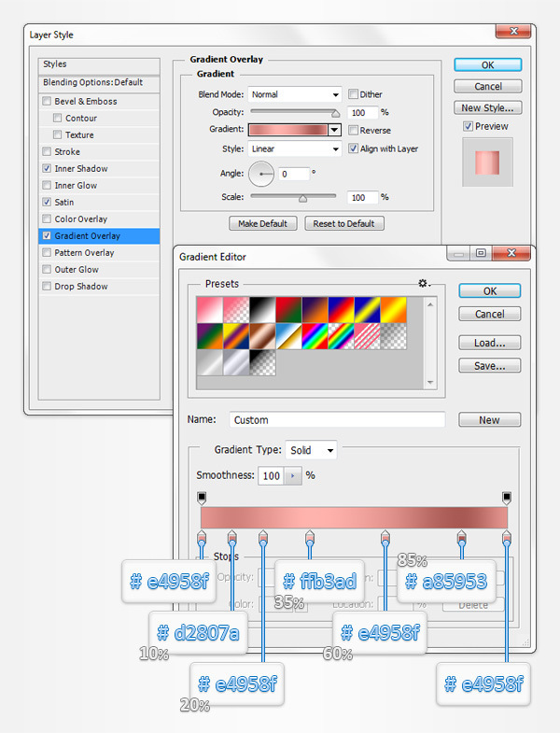Screen dimensions: 560x733
Task: Uncheck Align with Layer option
Action: [x=354, y=148]
